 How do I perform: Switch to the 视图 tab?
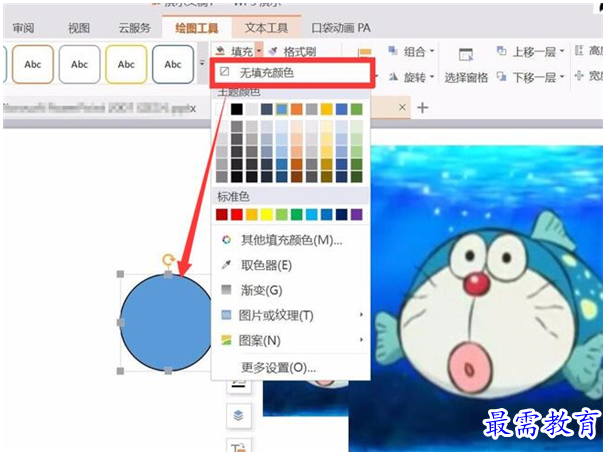click(x=79, y=28)
